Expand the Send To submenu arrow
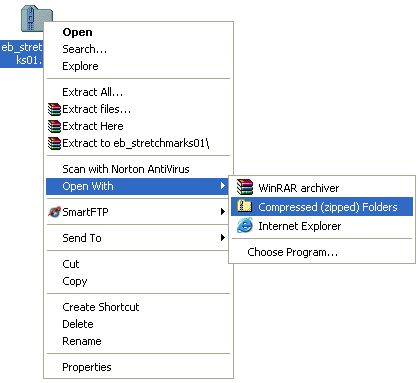Screen dimensions: 418x383 tap(223, 237)
